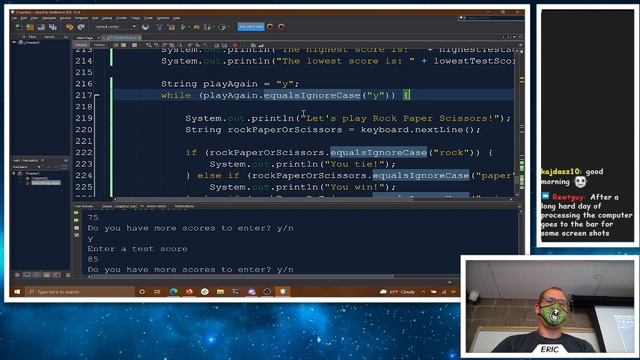Open the File menu

click(x=14, y=18)
